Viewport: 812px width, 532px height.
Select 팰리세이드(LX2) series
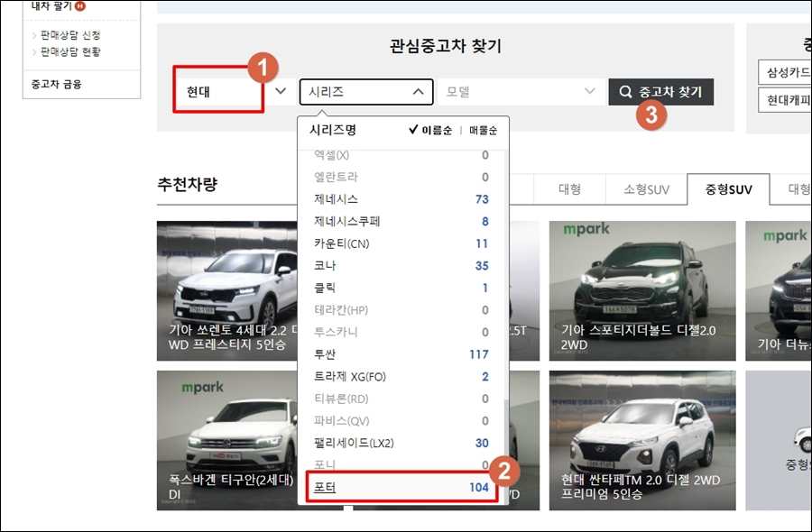click(x=401, y=443)
